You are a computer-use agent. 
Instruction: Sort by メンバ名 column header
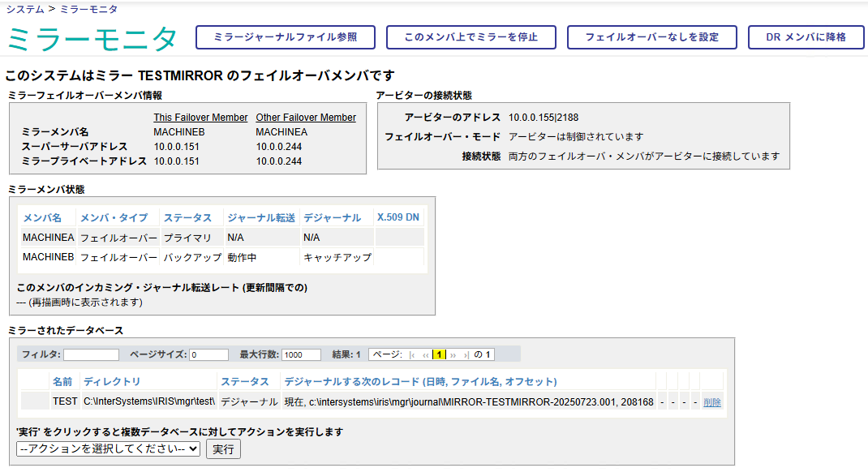point(42,217)
